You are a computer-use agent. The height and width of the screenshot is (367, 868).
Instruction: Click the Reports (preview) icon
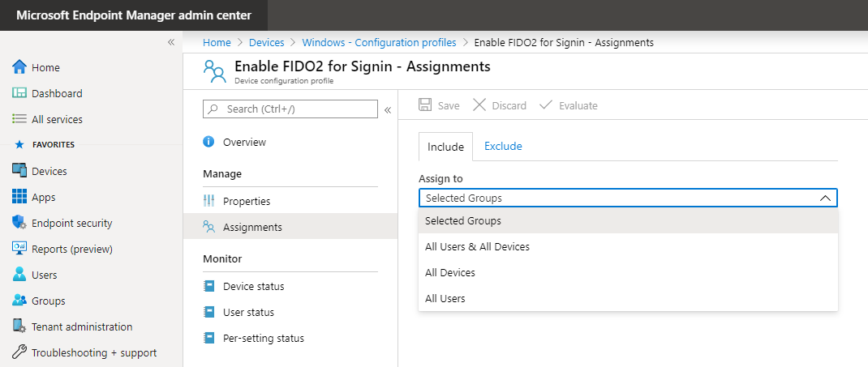point(19,249)
